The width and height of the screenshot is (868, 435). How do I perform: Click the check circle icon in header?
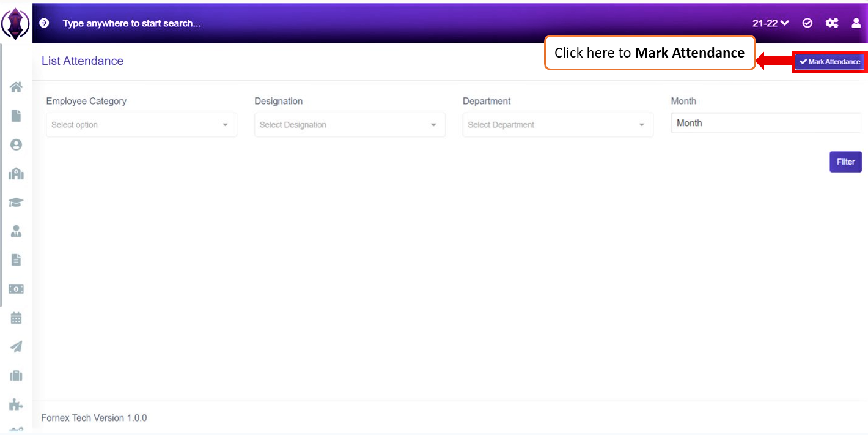807,23
